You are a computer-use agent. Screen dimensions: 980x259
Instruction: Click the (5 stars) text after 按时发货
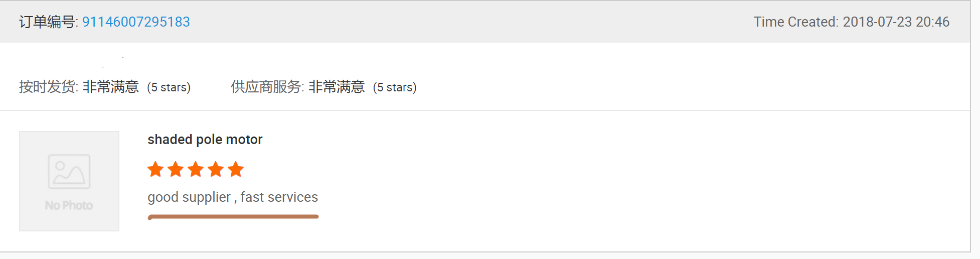[169, 87]
